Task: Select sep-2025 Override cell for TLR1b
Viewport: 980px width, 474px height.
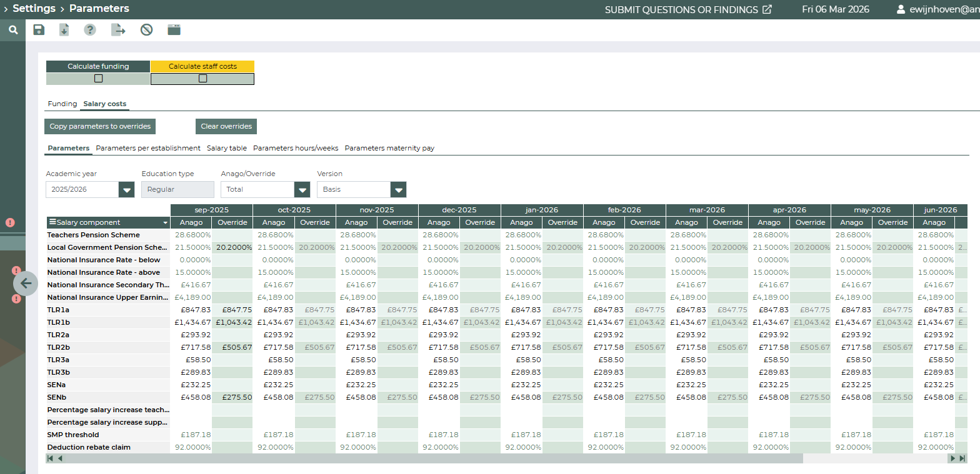Action: pos(232,322)
